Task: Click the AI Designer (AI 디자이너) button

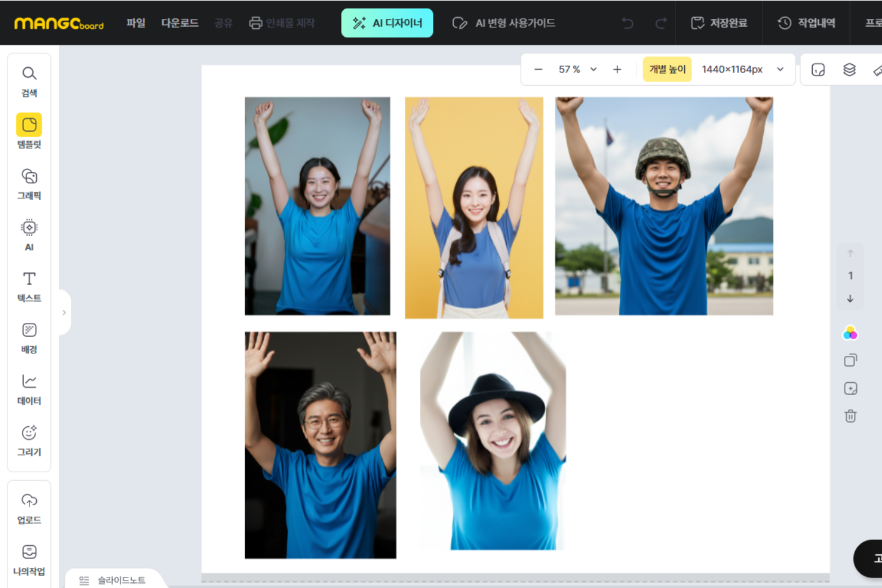Action: pos(386,23)
